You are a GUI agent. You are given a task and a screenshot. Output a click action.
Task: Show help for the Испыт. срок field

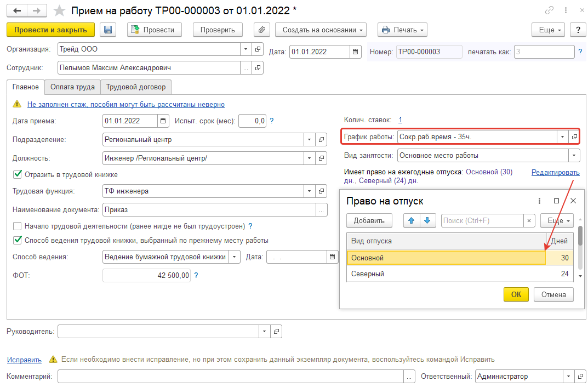(x=272, y=121)
